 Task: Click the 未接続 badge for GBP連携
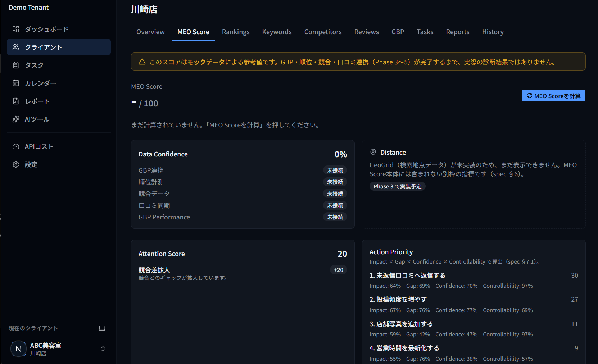[335, 170]
